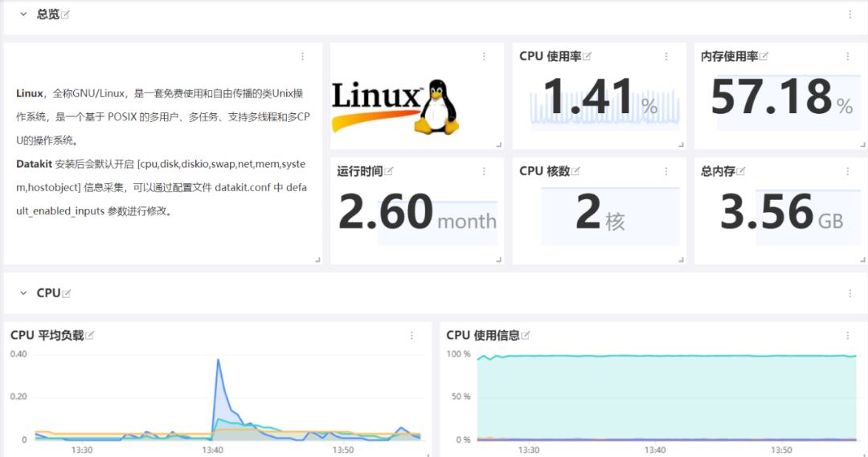
Task: Click resize handle of CPU 核数 panel
Action: (681, 259)
